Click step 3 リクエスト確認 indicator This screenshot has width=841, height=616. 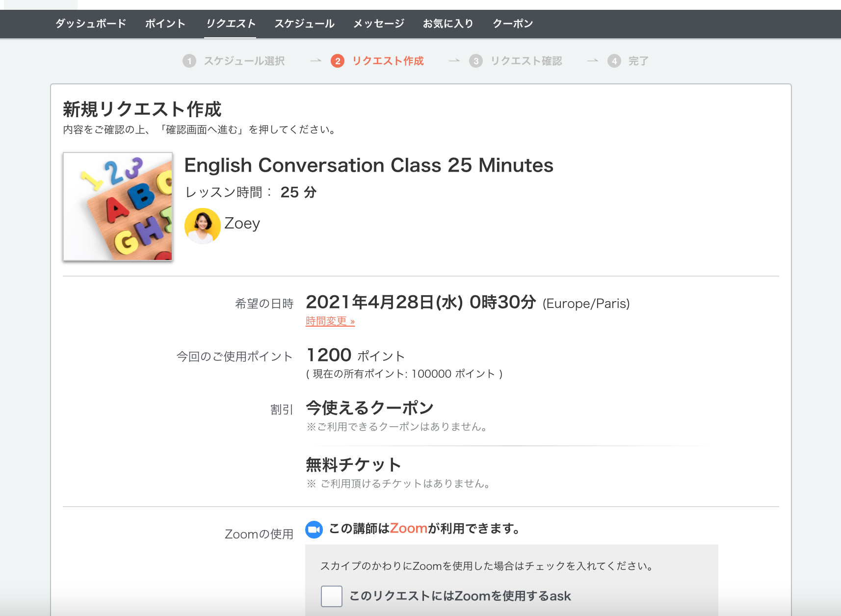[516, 61]
